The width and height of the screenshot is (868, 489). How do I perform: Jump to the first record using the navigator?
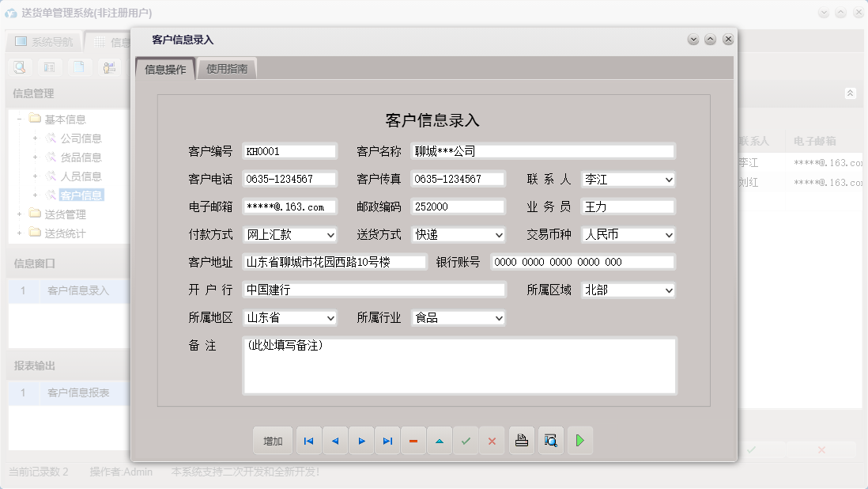[x=308, y=441]
